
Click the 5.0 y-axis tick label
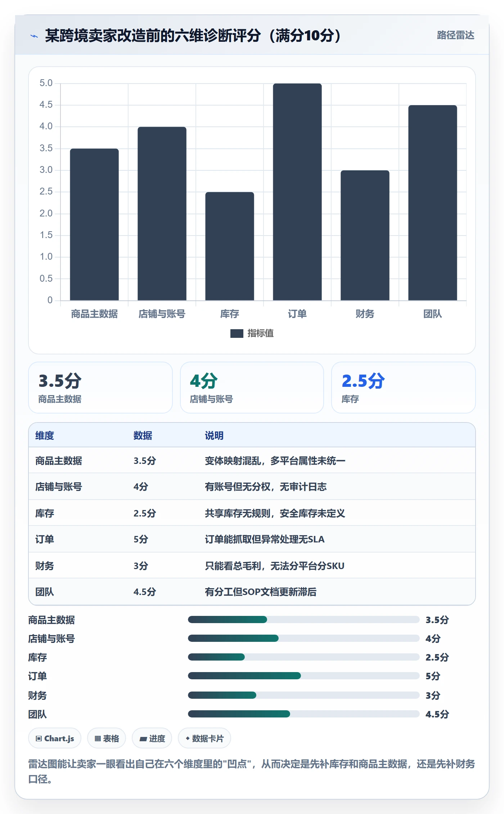(46, 83)
